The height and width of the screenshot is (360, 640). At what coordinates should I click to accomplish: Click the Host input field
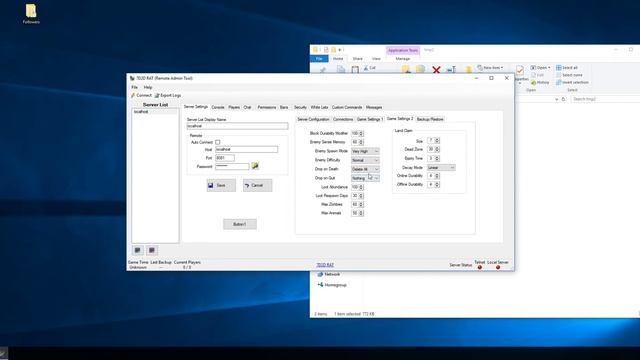[246, 149]
